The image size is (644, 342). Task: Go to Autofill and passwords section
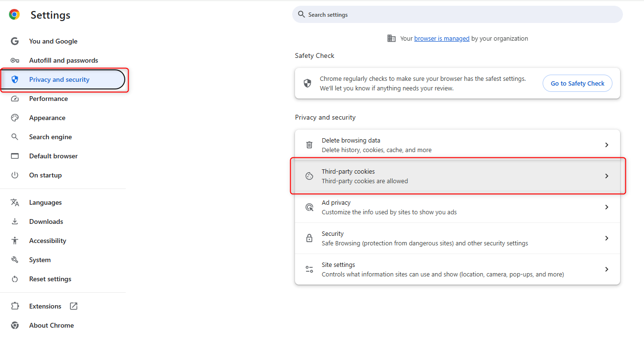pyautogui.click(x=63, y=60)
